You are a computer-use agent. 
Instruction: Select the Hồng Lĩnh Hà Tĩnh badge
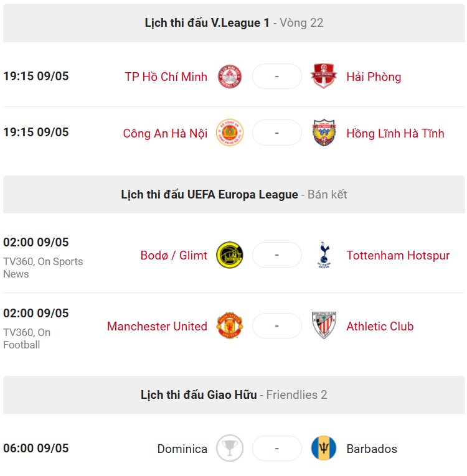coord(324,133)
